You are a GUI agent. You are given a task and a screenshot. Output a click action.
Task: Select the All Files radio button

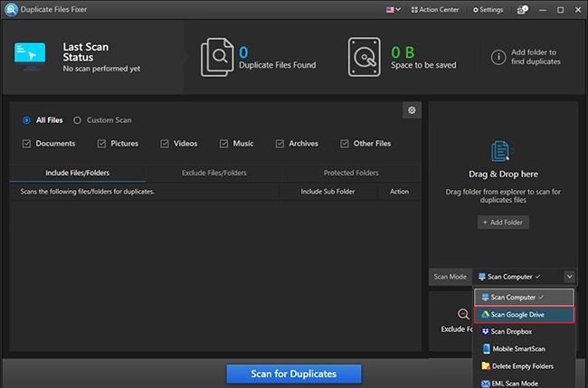point(26,120)
